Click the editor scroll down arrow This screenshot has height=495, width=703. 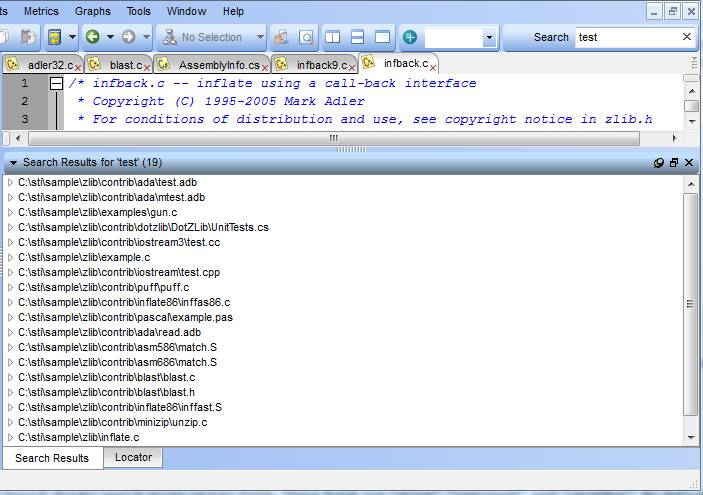click(x=692, y=122)
